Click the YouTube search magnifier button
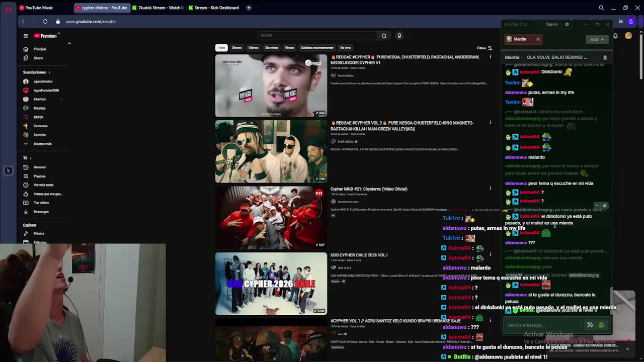 pos(384,36)
